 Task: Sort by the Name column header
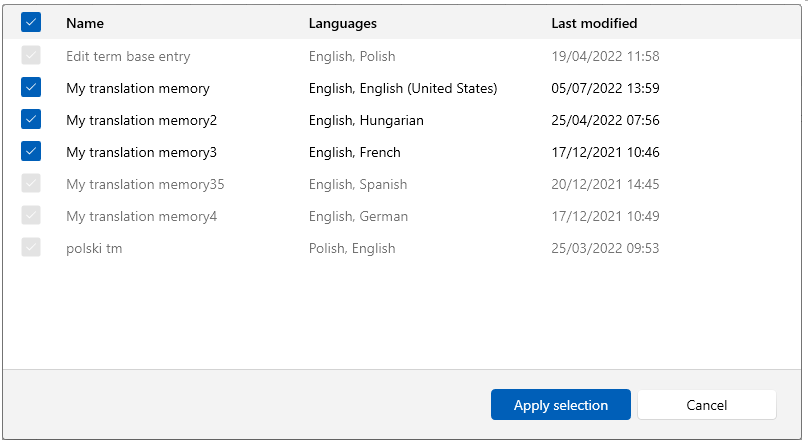click(85, 23)
